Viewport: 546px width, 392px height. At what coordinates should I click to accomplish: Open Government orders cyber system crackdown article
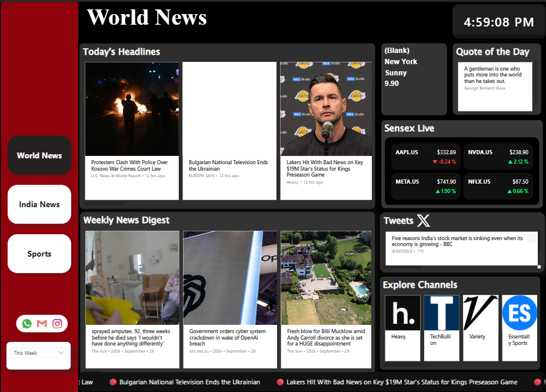[x=227, y=337]
